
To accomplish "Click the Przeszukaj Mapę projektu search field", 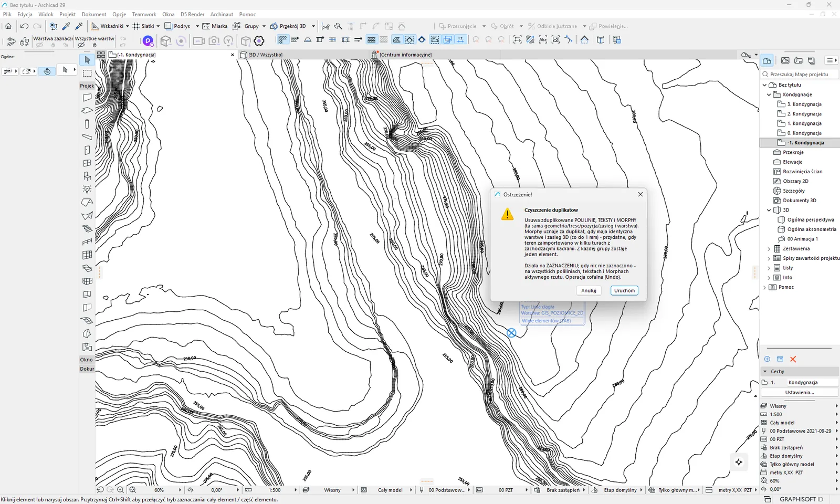I will click(x=800, y=75).
